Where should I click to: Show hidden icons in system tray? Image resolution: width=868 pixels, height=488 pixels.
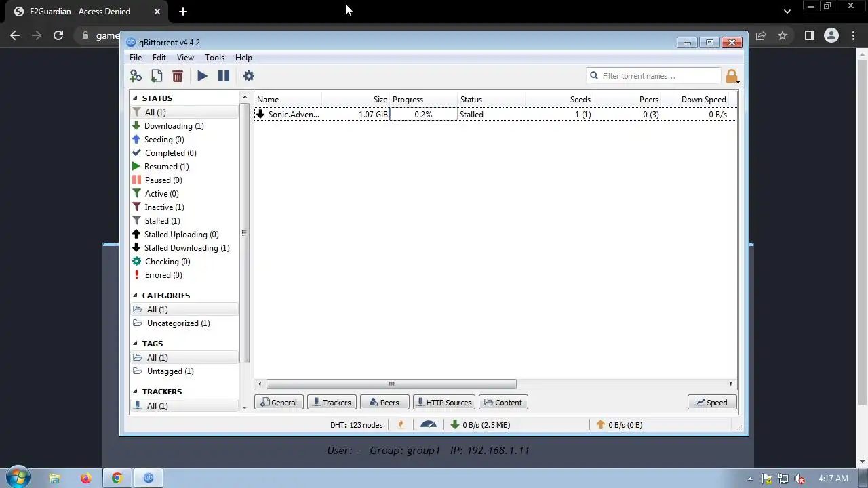tap(750, 479)
